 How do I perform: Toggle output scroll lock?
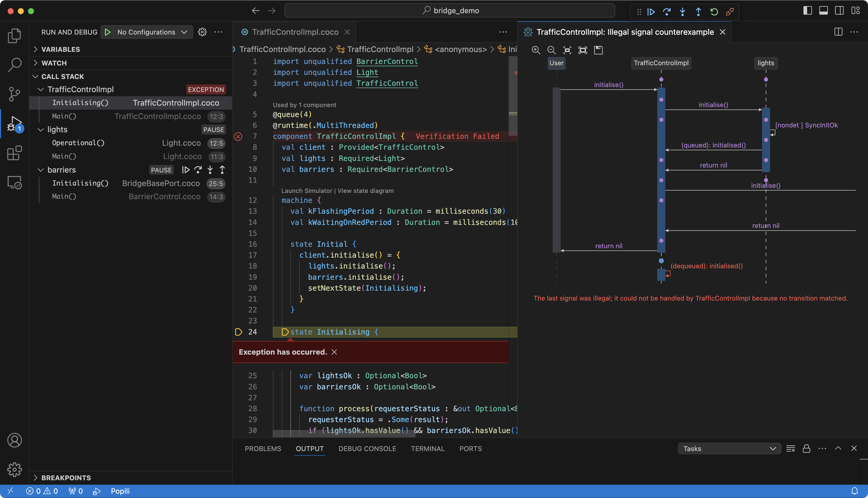pyautogui.click(x=806, y=449)
